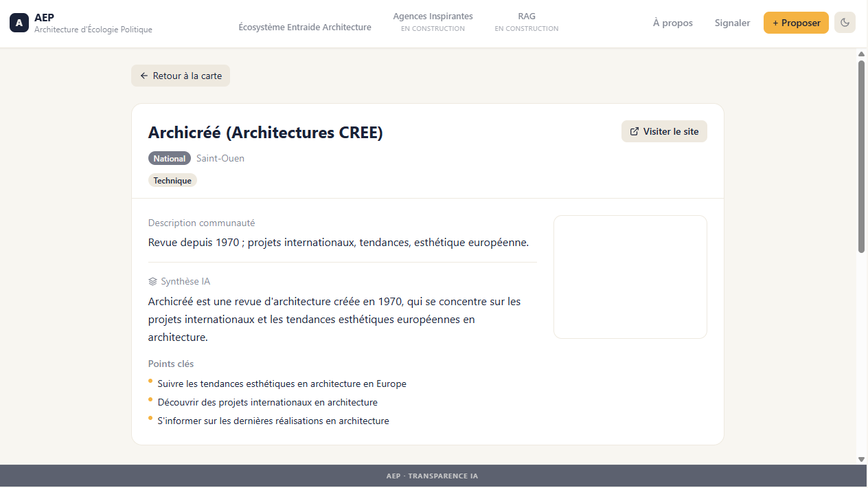Open the Agences Inspirantes section
868x488 pixels.
point(432,21)
